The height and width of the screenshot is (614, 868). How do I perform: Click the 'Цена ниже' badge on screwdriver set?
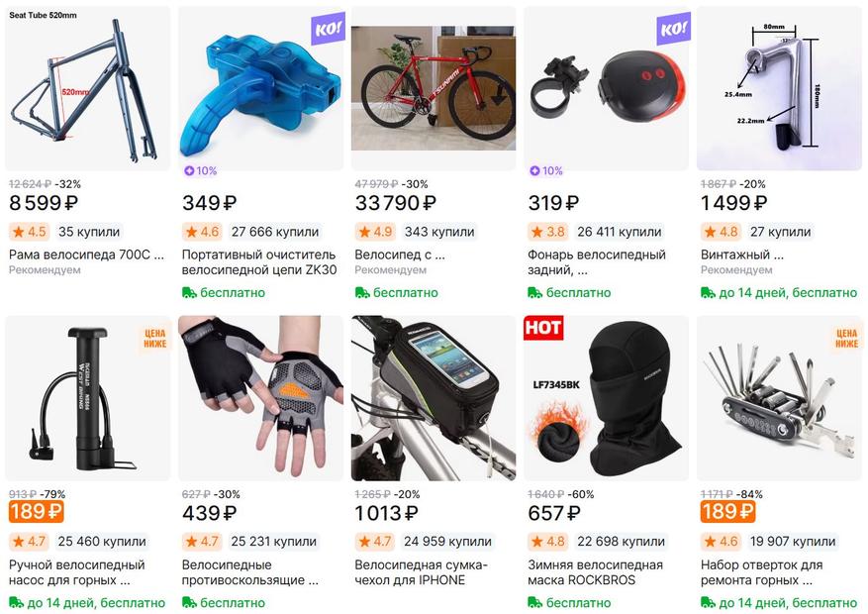[846, 339]
